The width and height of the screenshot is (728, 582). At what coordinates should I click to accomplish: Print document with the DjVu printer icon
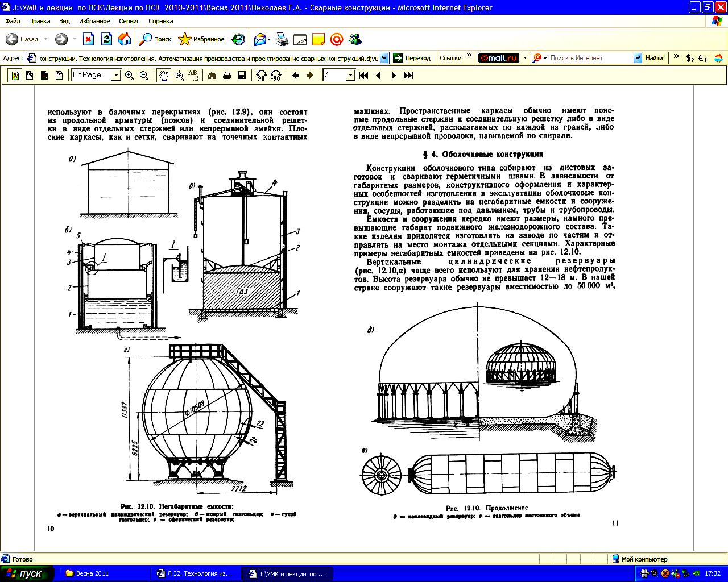click(x=227, y=75)
